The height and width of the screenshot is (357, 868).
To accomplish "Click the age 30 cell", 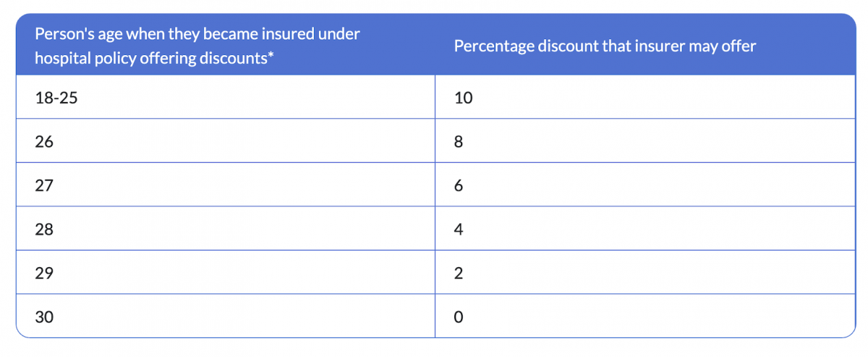I will tap(44, 317).
